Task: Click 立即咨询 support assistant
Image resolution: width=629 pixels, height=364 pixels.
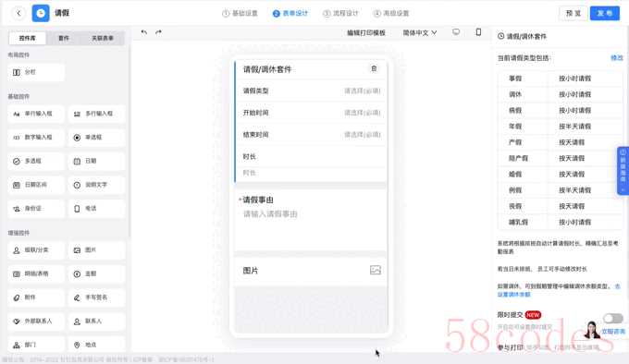Action: [612, 331]
